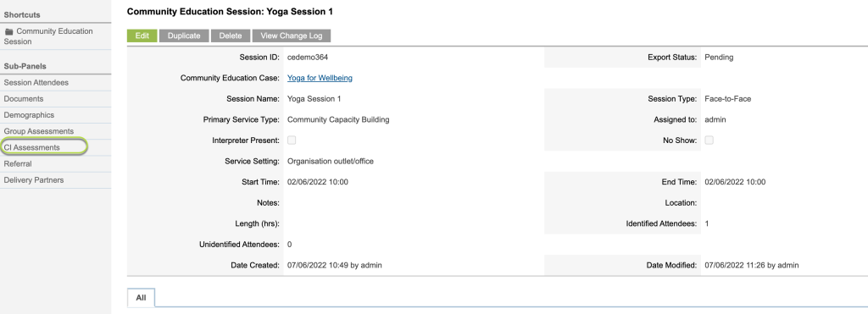Follow the Yoga for Wellbeing case link
Screen dimensions: 868x314
[320, 78]
